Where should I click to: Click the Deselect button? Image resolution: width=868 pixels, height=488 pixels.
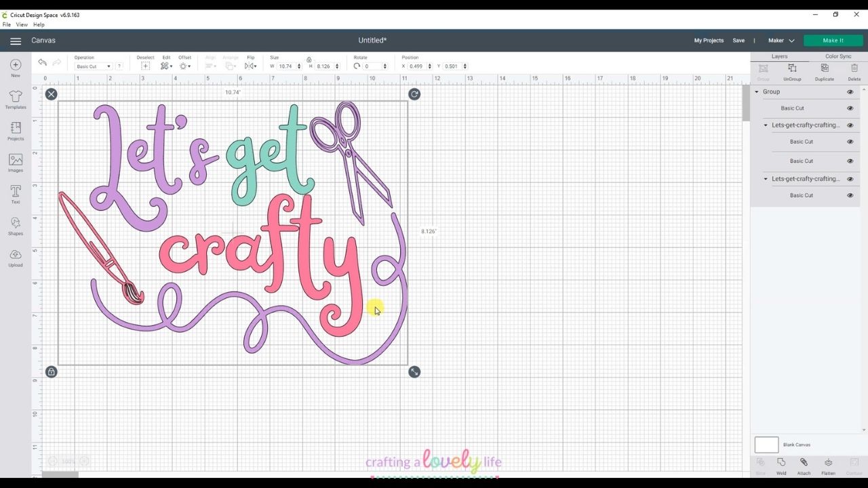point(145,63)
